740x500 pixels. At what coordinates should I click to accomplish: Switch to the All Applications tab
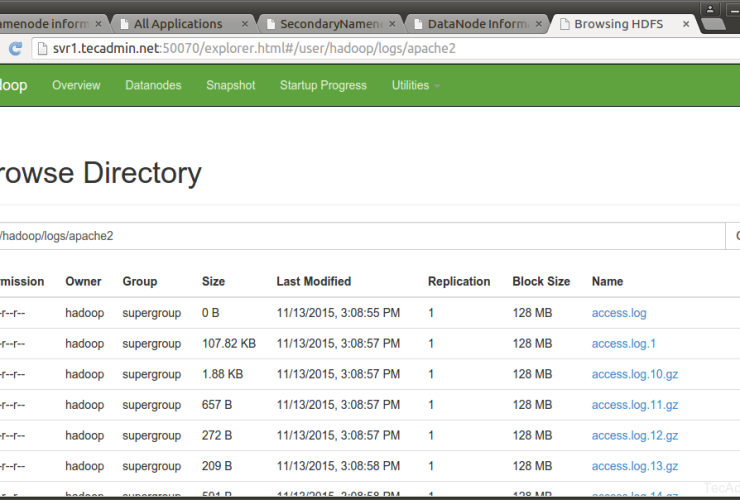177,23
